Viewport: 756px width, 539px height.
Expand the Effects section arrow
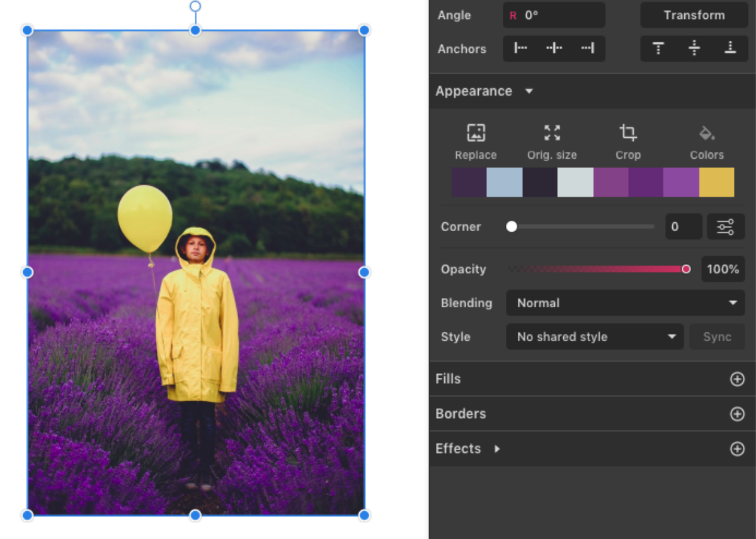pyautogui.click(x=497, y=449)
